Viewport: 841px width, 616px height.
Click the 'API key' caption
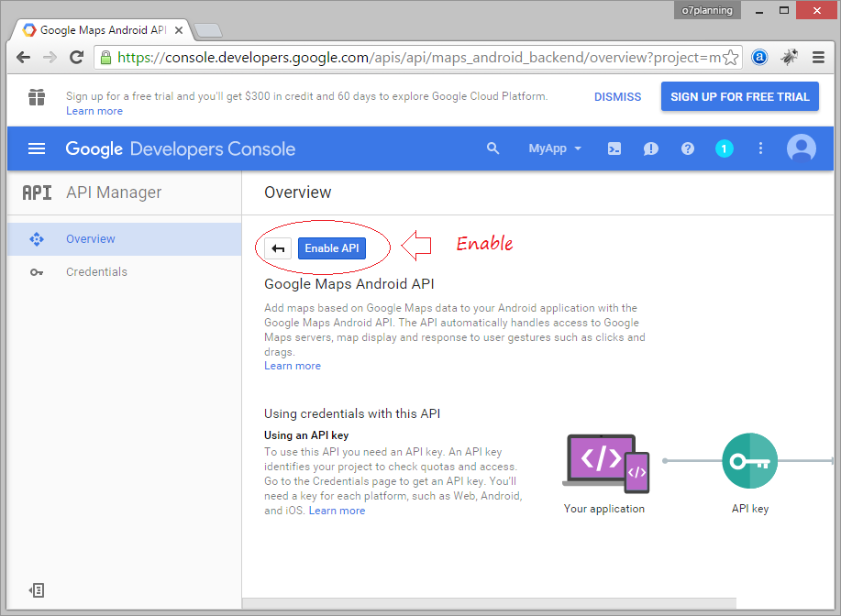click(x=750, y=509)
